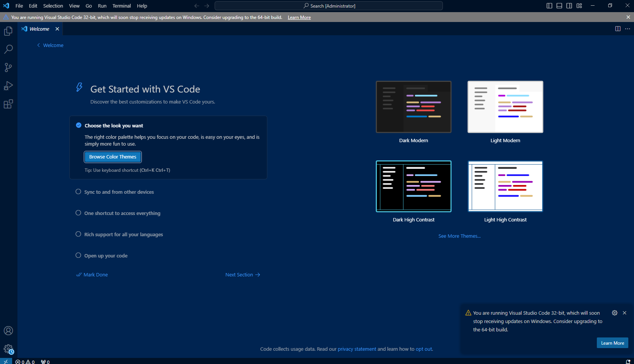Choose the Dark Modern theme thumbnail
The image size is (634, 364).
pyautogui.click(x=414, y=107)
